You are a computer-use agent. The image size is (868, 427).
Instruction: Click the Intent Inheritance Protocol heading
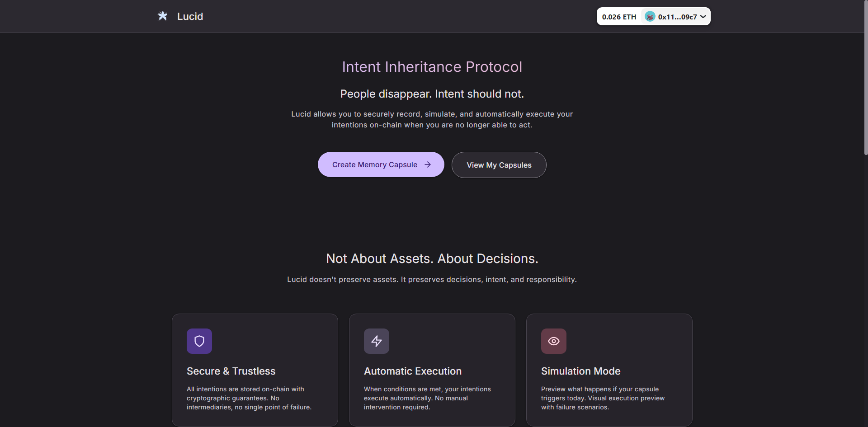[432, 67]
